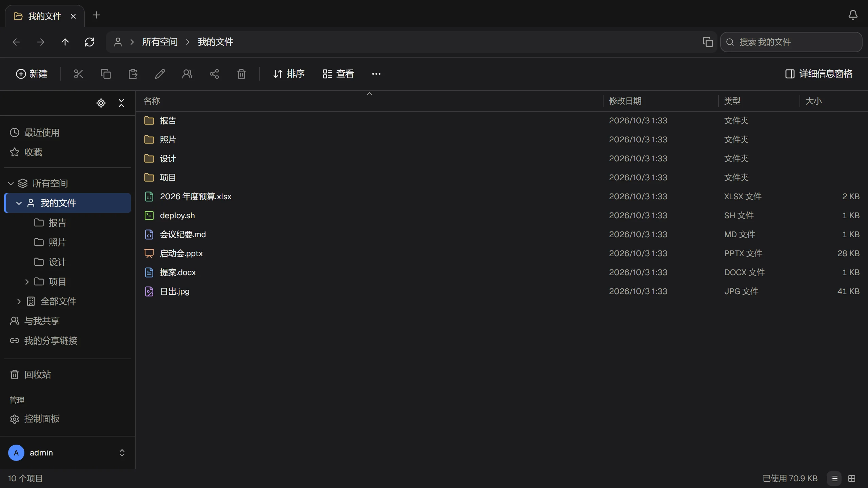Image resolution: width=868 pixels, height=488 pixels.
Task: Collapse all sidebar tree nodes
Action: (121, 103)
